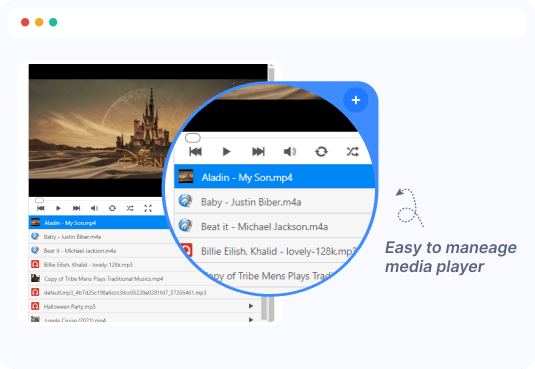Click arrow on the Halloween Party.mp3 row

click(x=251, y=306)
